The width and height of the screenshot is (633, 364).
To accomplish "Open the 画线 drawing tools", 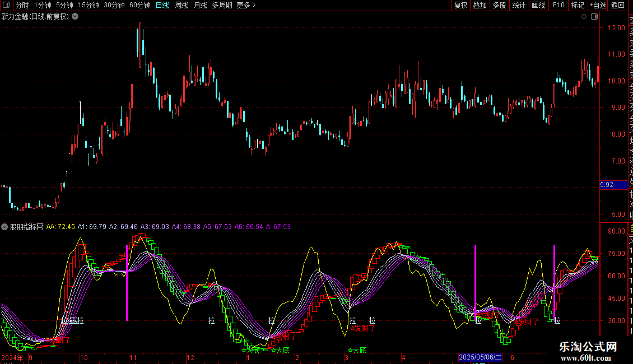I will click(538, 5).
